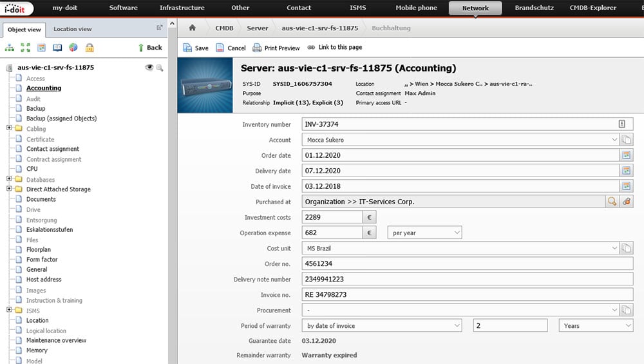
Task: Click the Cancel button
Action: coord(231,48)
